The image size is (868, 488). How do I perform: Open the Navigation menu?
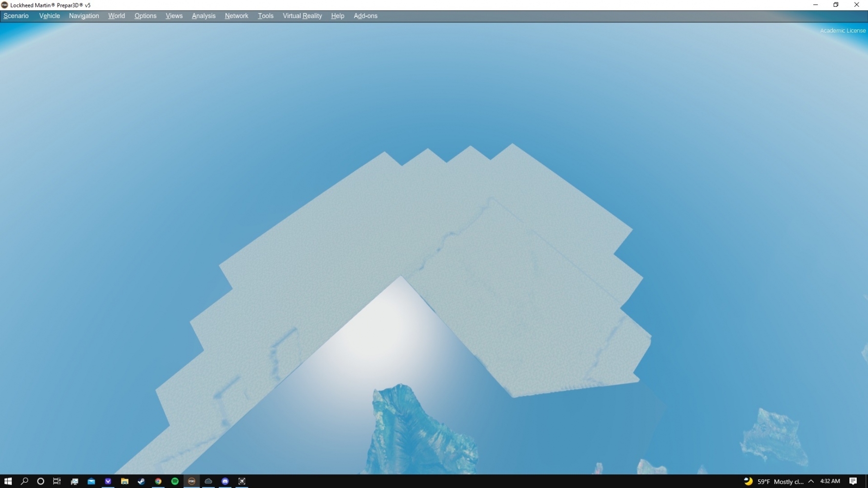(84, 16)
